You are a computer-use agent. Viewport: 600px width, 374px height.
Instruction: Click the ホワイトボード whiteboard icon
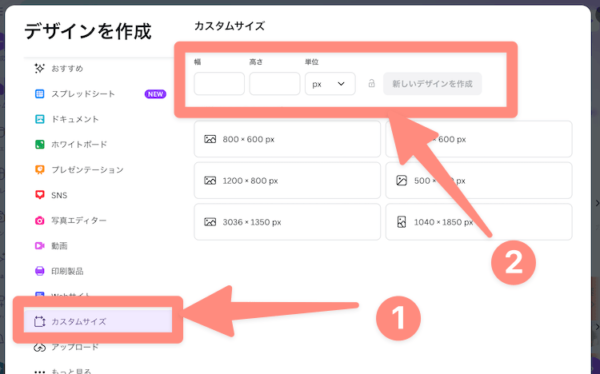(39, 144)
